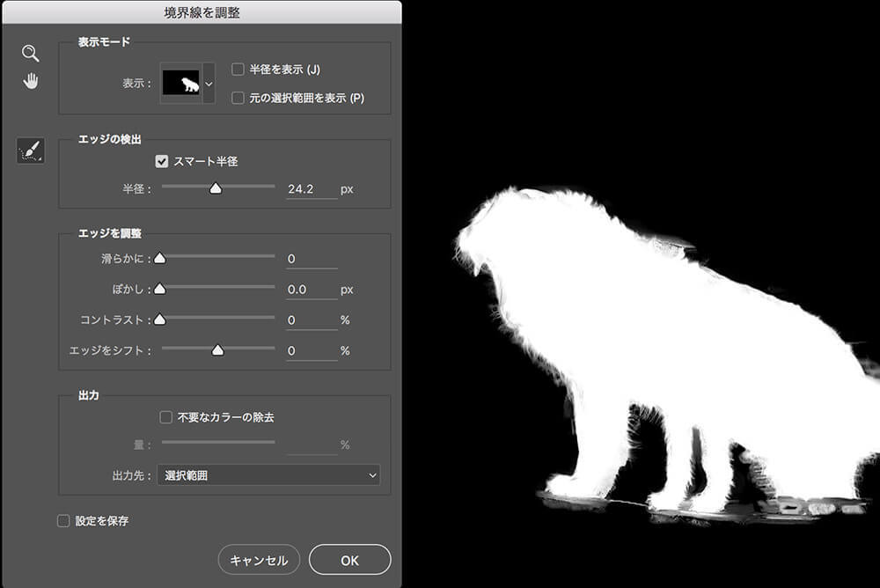Click the view mode preview thumbnail
880x588 pixels.
coord(182,81)
